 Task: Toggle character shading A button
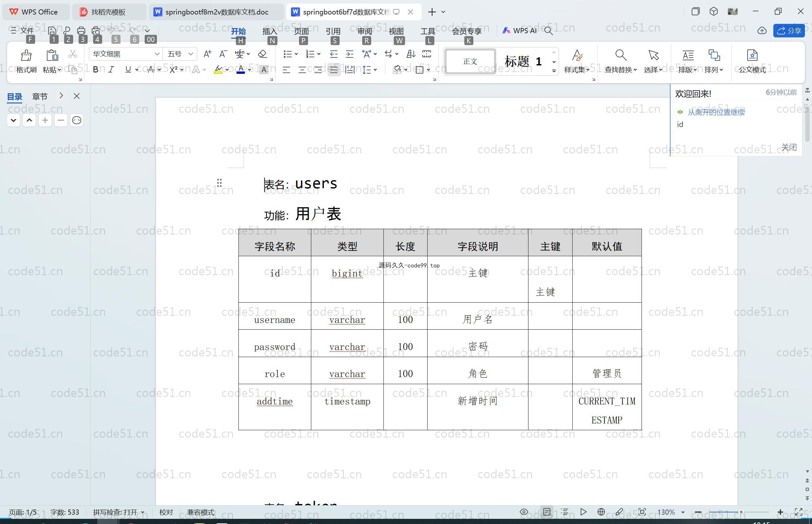[x=264, y=70]
